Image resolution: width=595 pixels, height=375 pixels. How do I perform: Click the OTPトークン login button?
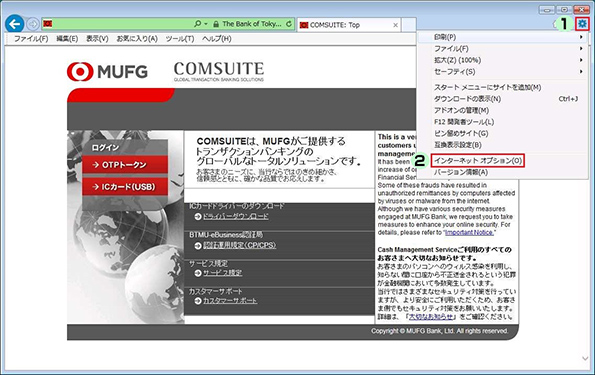[125, 165]
